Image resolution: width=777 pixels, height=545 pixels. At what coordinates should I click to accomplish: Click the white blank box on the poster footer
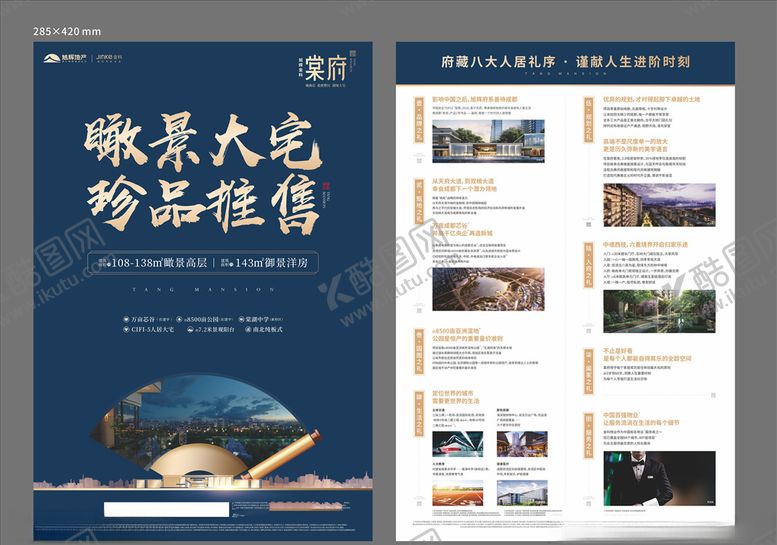click(166, 509)
